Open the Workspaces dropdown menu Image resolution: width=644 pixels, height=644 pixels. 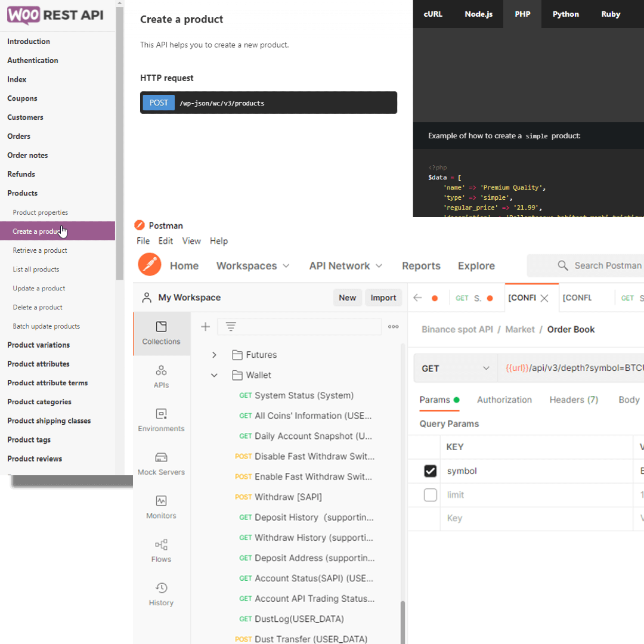[x=253, y=266]
